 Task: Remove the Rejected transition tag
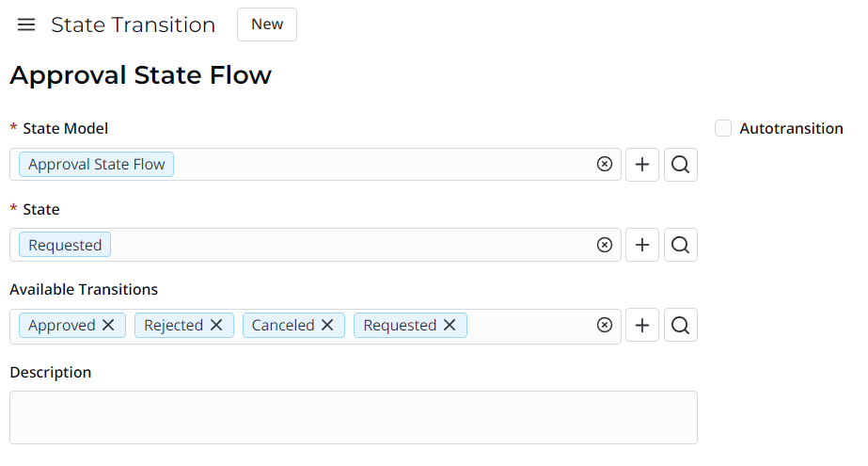click(216, 326)
